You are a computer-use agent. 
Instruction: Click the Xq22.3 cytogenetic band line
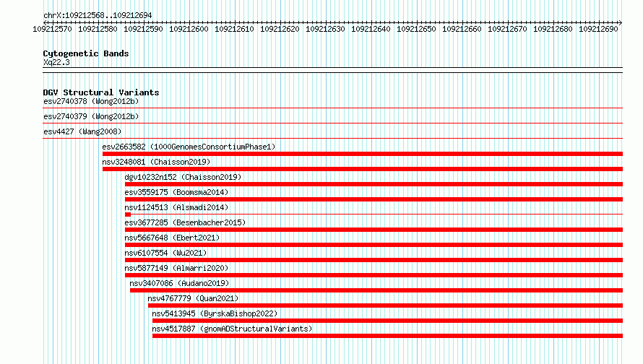tap(332, 70)
